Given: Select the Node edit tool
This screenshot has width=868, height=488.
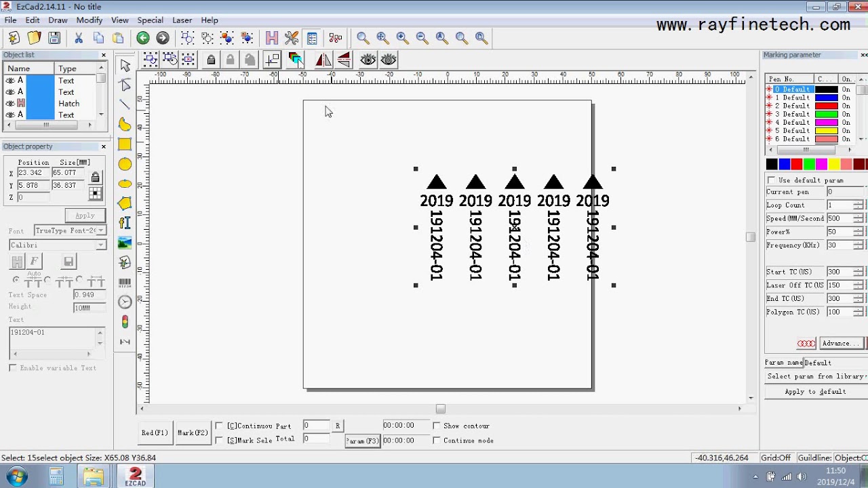Looking at the screenshot, I should pos(125,85).
